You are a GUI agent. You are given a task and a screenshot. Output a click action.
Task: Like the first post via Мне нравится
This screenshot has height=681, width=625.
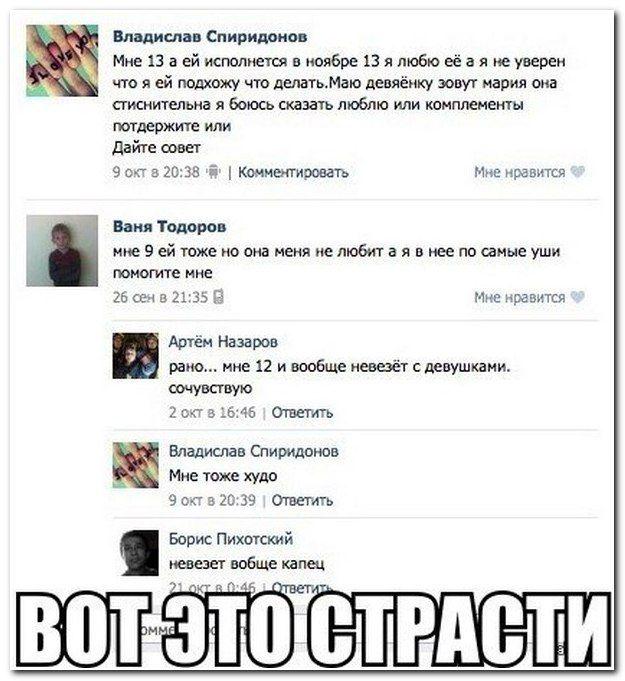click(519, 172)
